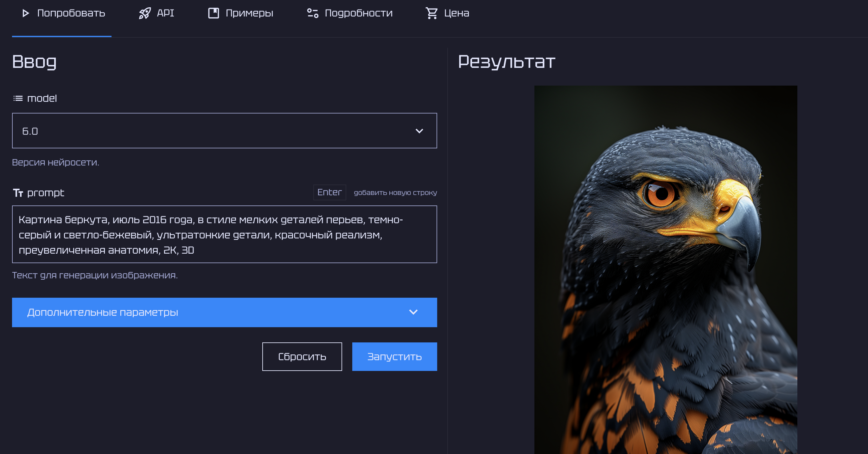The height and width of the screenshot is (454, 868).
Task: Click chevron on Дополнительные параметры bar
Action: [413, 312]
